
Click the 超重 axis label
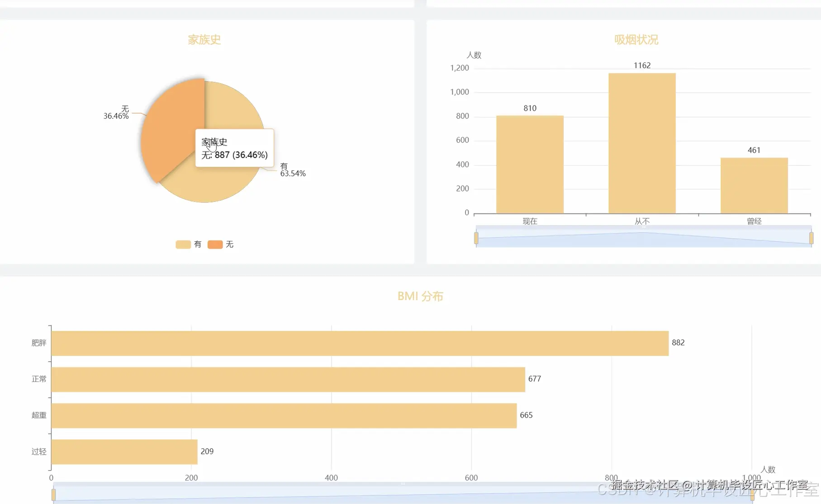39,415
